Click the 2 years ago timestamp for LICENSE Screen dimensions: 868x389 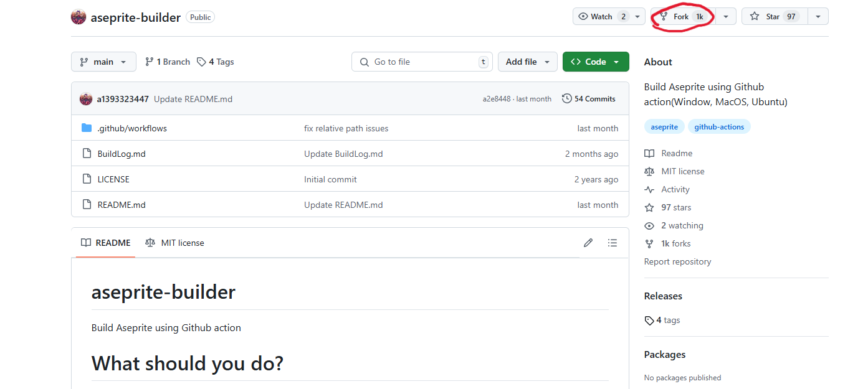596,179
